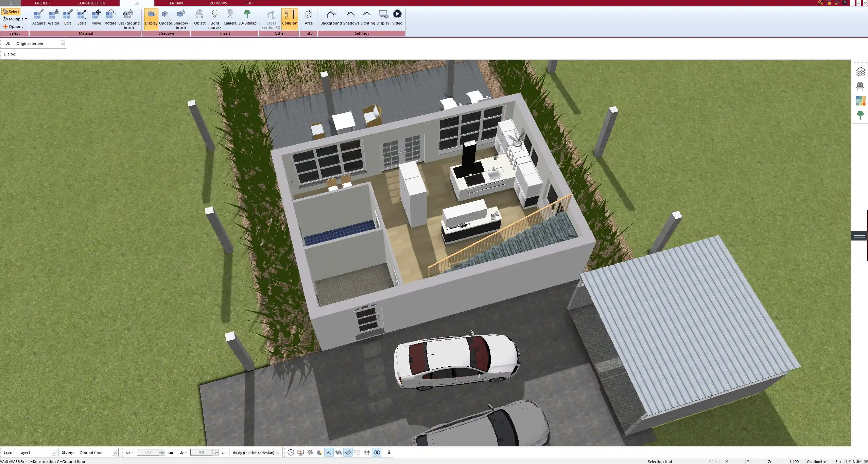Toggle the north arrow indicator

coord(377,452)
